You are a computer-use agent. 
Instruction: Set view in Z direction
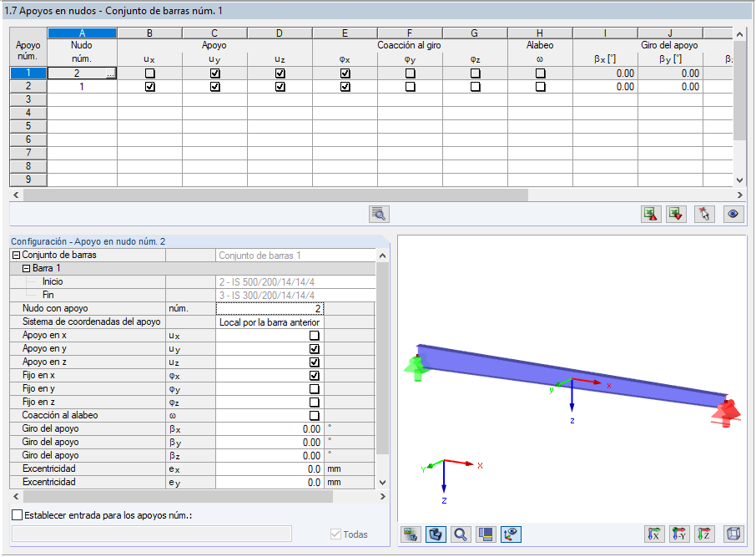pos(704,534)
